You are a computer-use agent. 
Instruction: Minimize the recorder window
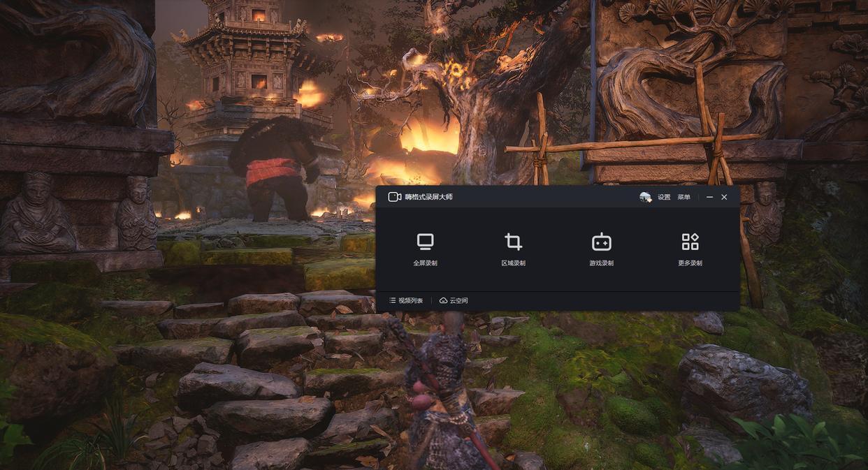(709, 197)
